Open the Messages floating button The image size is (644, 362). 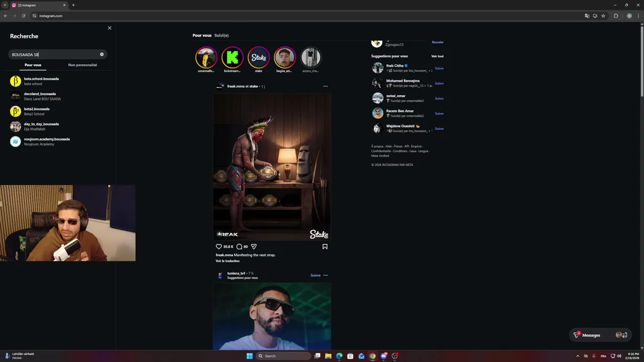click(x=601, y=335)
